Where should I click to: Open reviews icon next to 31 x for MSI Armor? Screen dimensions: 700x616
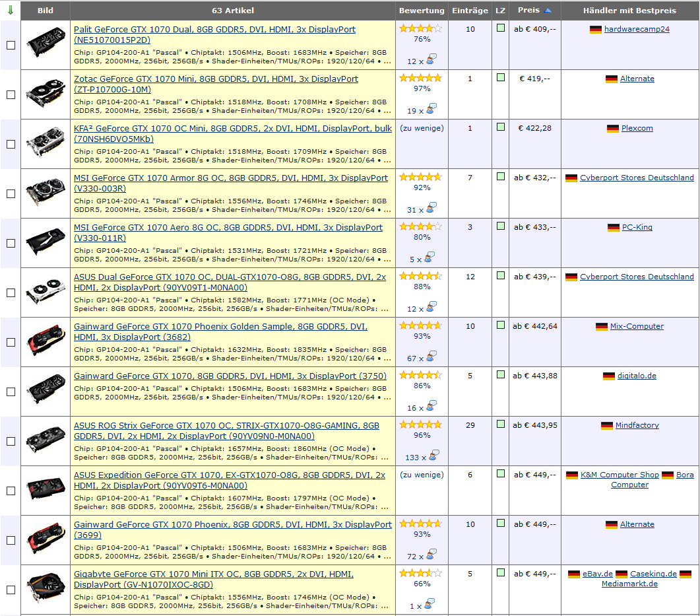[431, 208]
